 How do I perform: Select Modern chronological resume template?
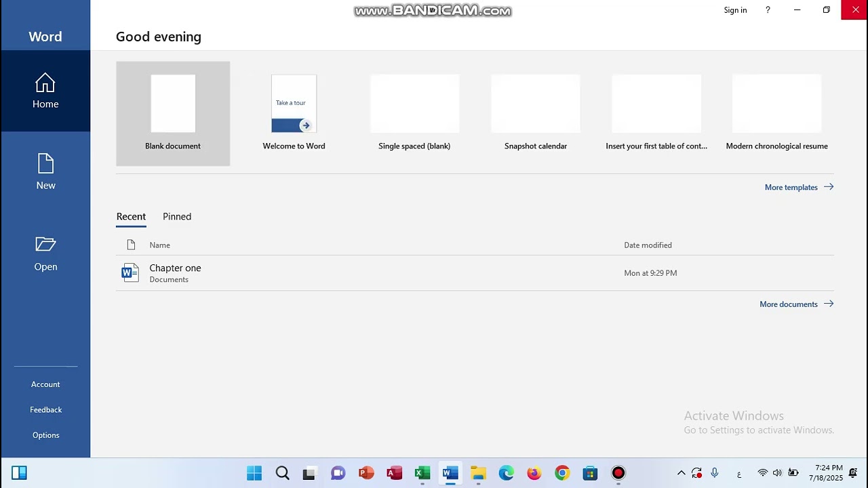click(777, 114)
